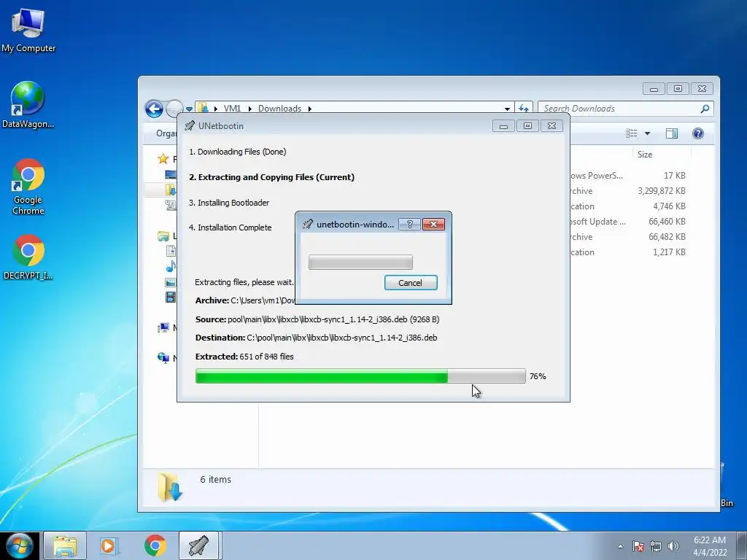Maximize the Explorer Downloads window

click(678, 88)
